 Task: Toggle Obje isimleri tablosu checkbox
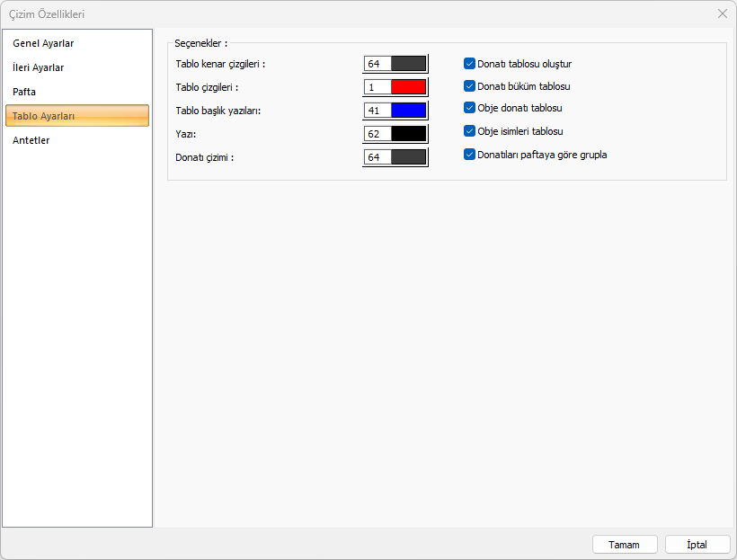coord(469,131)
